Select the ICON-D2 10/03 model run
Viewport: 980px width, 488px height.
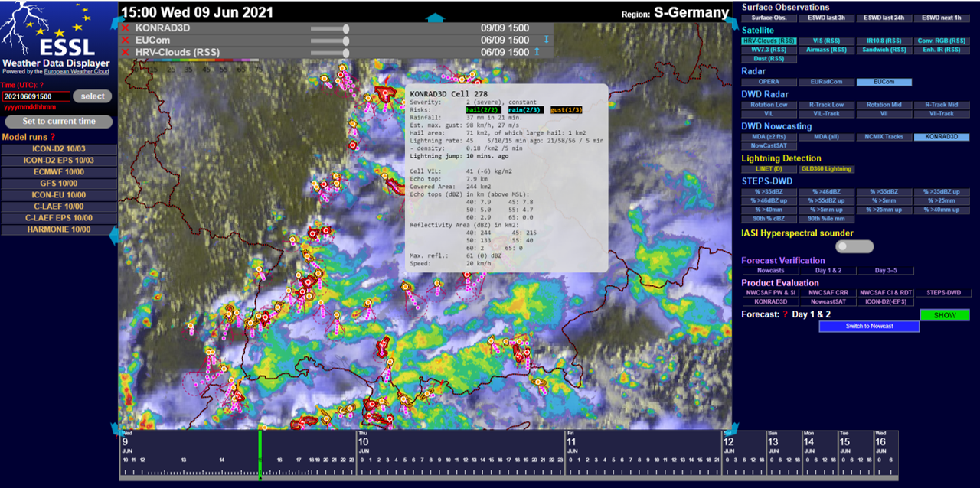[59, 150]
